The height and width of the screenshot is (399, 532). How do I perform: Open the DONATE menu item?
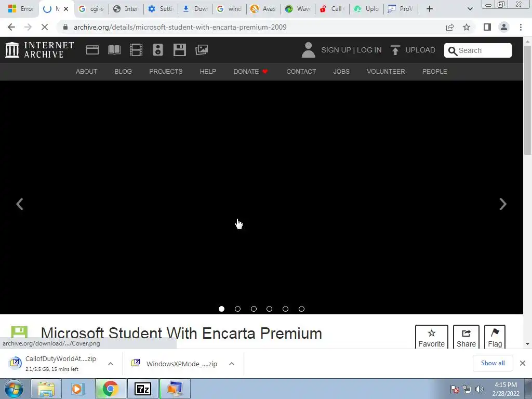pos(251,72)
